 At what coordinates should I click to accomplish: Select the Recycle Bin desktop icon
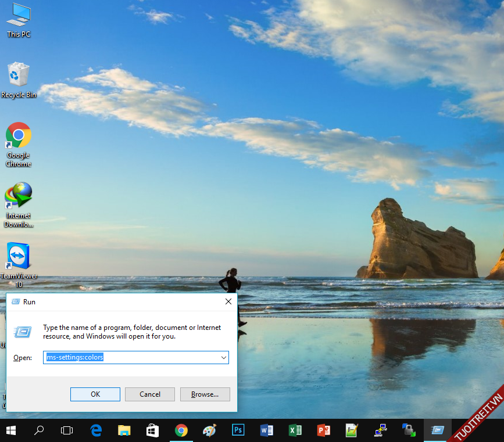tap(19, 80)
